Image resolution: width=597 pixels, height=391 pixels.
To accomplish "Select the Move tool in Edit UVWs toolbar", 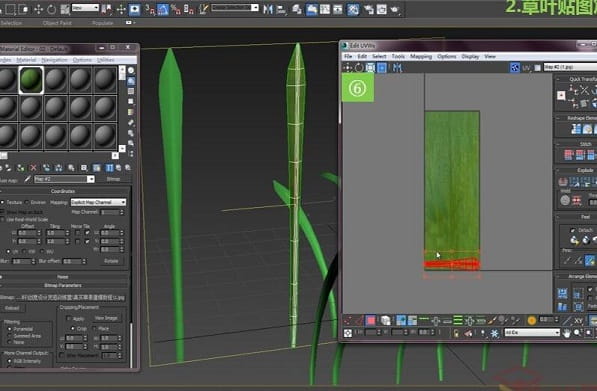I will tap(347, 68).
